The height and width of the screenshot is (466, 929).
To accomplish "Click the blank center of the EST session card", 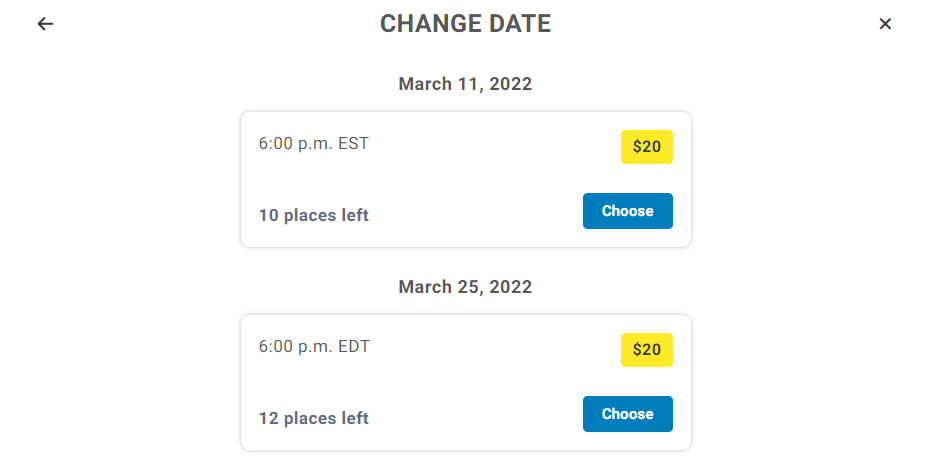I will pos(465,180).
